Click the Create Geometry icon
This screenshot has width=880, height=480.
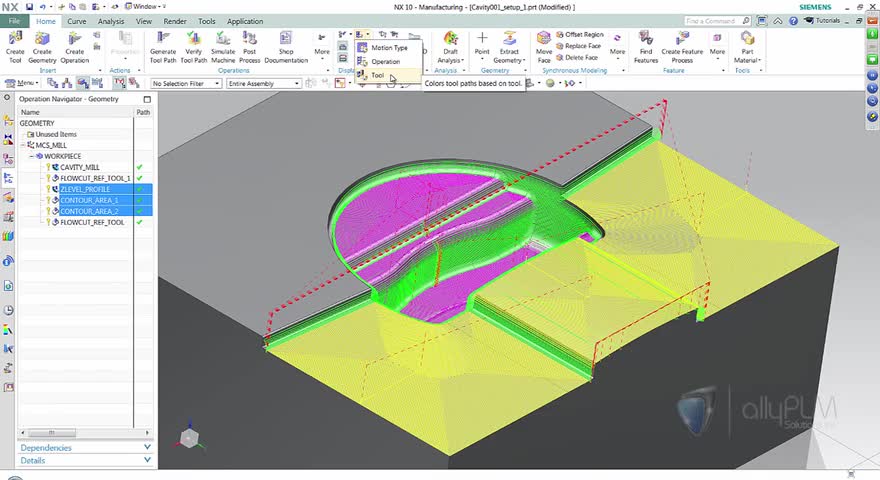(x=42, y=47)
